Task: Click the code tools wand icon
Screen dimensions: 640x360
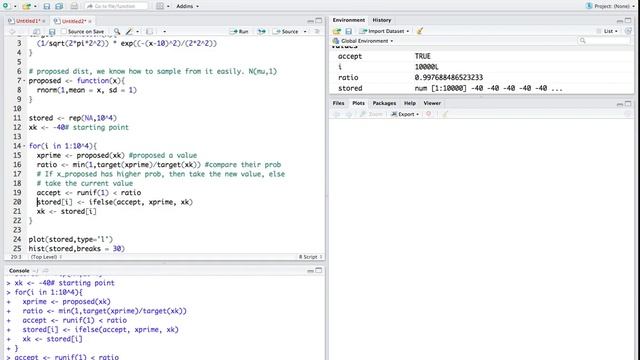Action: click(129, 31)
